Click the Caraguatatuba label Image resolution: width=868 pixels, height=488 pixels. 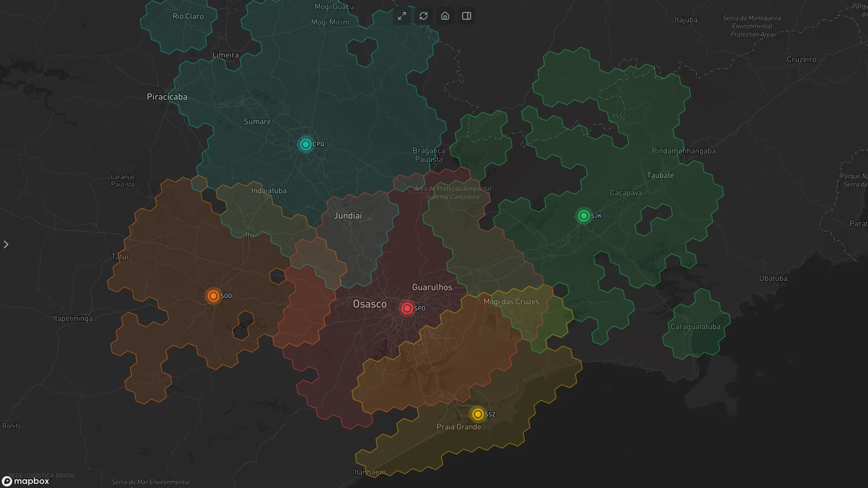695,327
